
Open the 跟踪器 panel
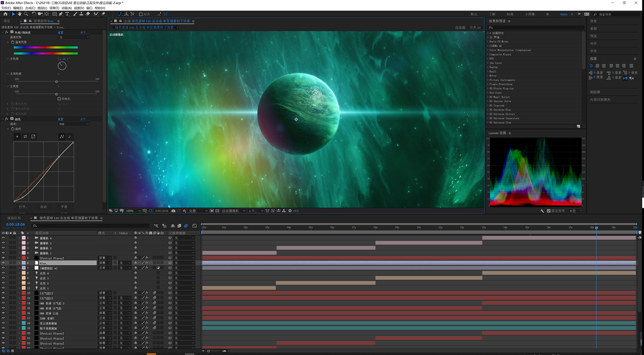click(595, 92)
